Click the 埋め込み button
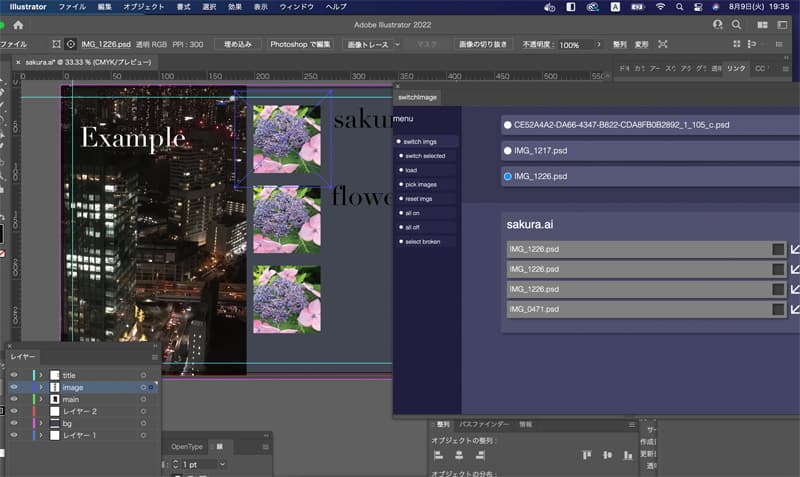Screen dimensions: 800x477 click(x=238, y=44)
